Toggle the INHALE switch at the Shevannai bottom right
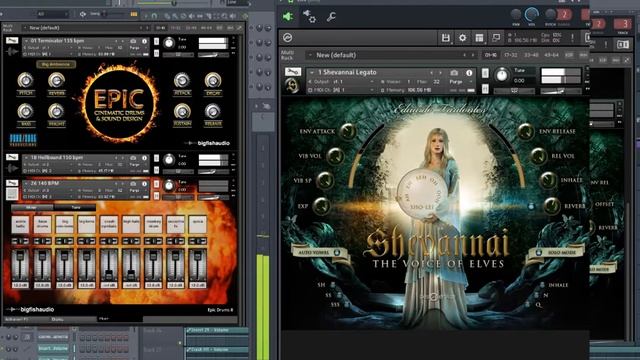 tap(542, 285)
